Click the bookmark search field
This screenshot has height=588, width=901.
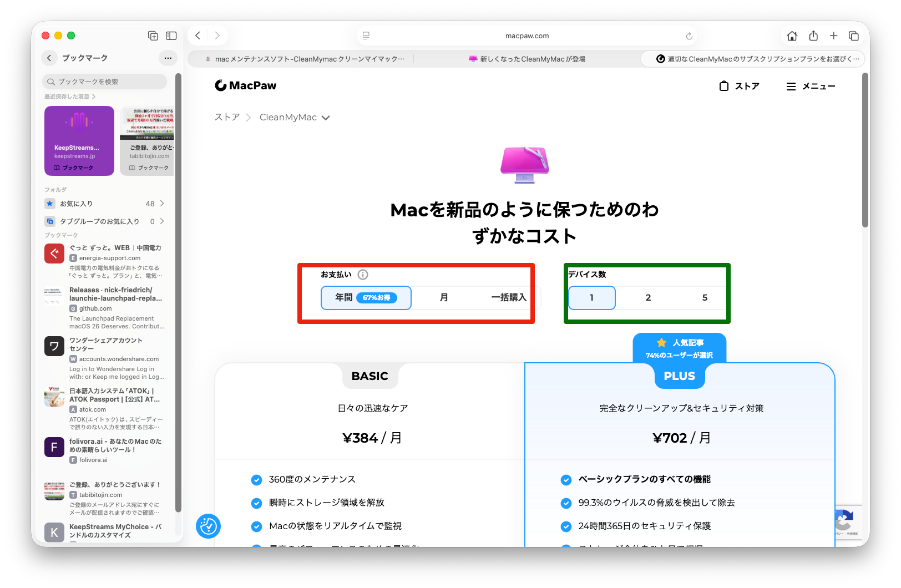(x=105, y=82)
